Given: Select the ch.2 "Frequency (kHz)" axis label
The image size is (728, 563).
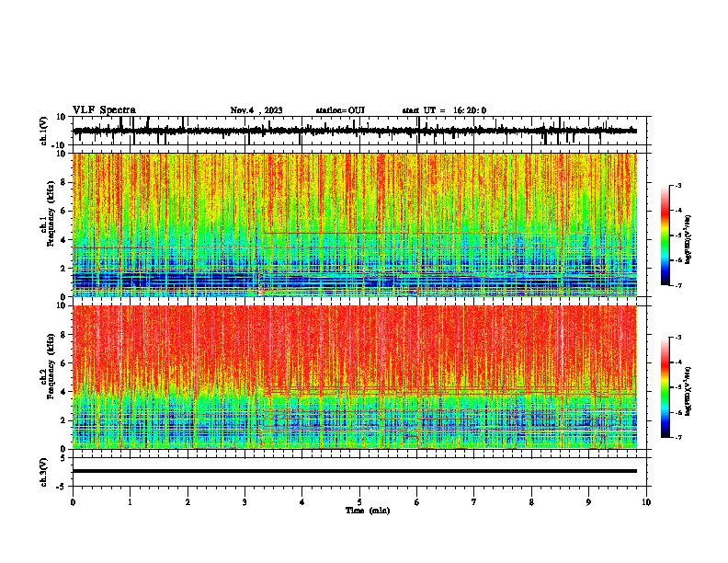Looking at the screenshot, I should (x=51, y=366).
